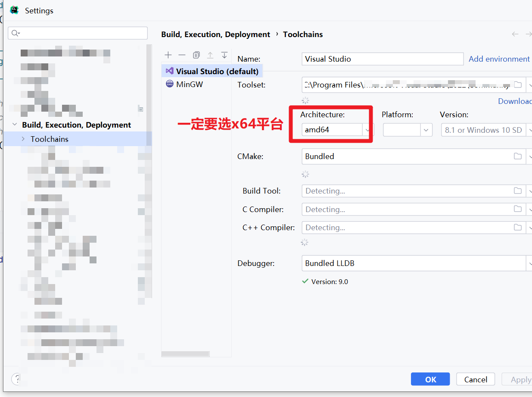Open the Version dropdown

(529, 130)
